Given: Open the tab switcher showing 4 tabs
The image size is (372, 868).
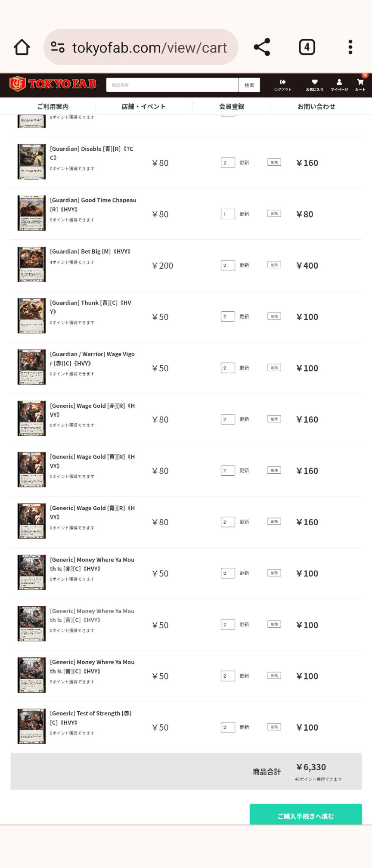Looking at the screenshot, I should pyautogui.click(x=307, y=47).
